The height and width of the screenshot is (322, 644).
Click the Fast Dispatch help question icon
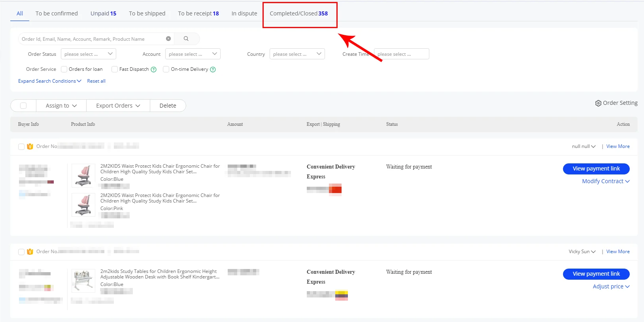[x=154, y=70]
